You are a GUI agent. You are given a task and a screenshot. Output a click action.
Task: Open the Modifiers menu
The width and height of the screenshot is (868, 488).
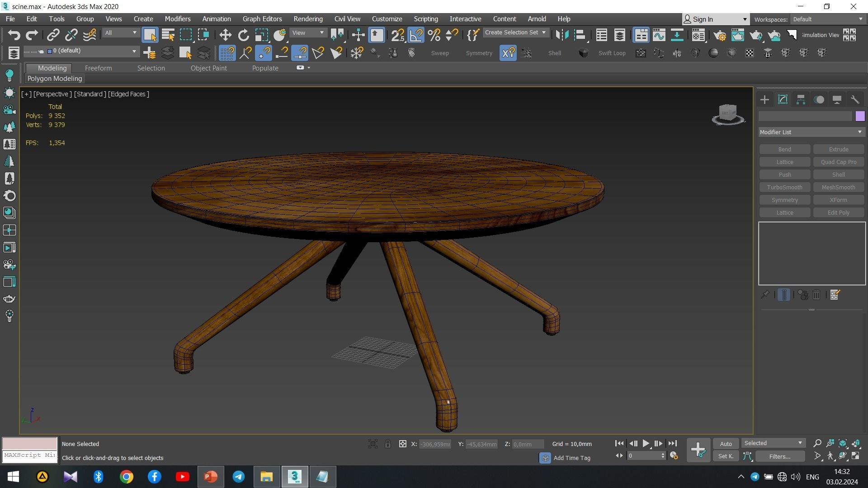coord(178,19)
